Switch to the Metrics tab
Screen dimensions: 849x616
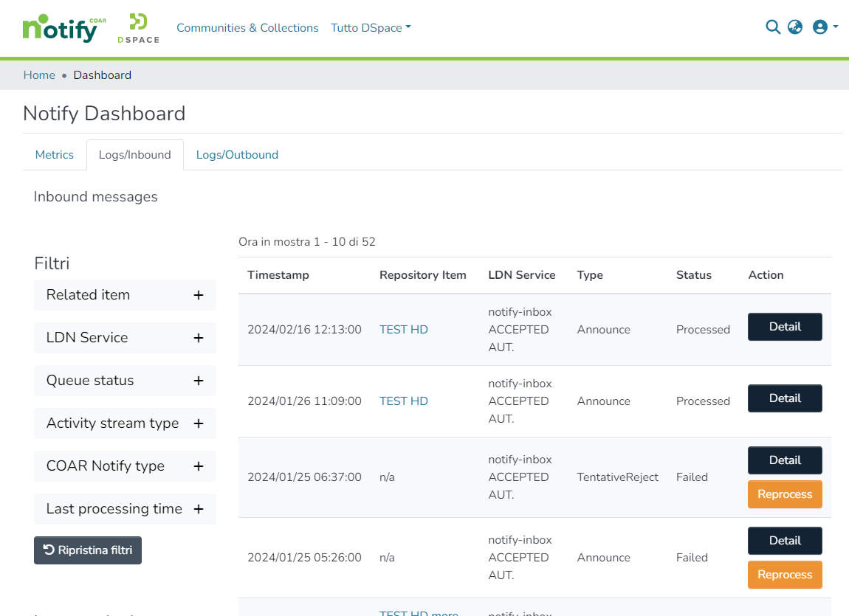point(55,155)
